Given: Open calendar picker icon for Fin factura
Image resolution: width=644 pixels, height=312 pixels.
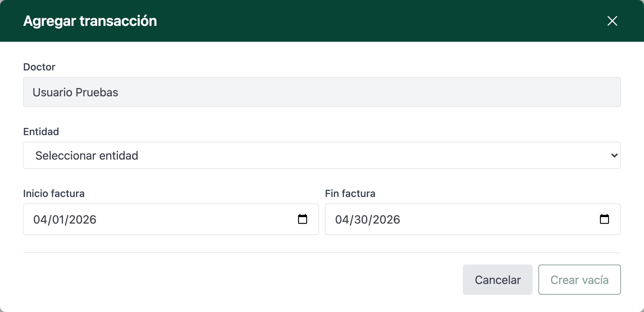Looking at the screenshot, I should click(604, 219).
